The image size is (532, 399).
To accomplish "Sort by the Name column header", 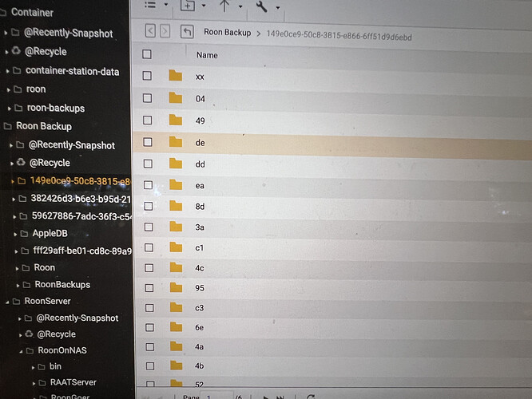I will point(207,55).
